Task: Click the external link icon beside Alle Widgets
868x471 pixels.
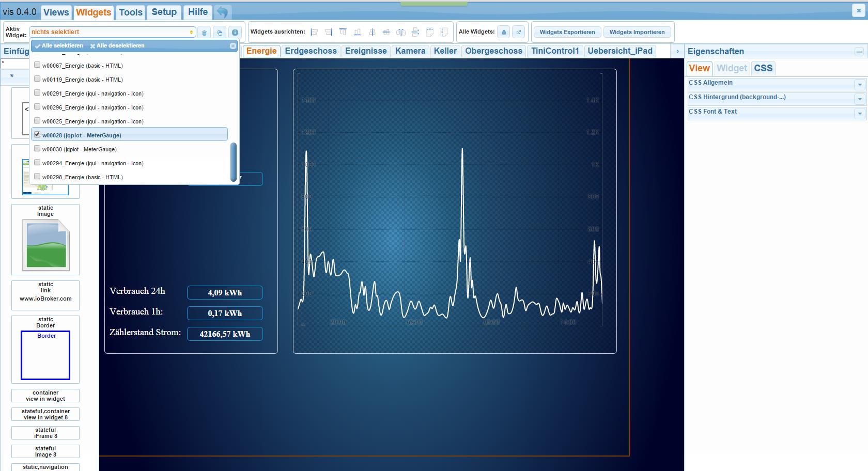Action: tap(519, 32)
